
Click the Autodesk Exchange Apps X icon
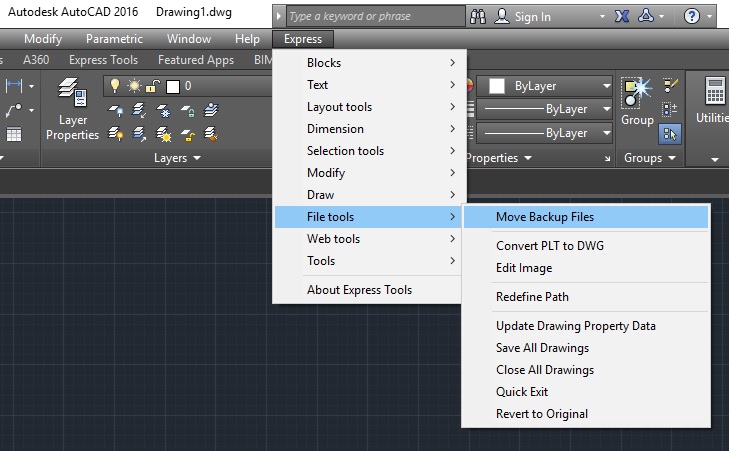[622, 16]
